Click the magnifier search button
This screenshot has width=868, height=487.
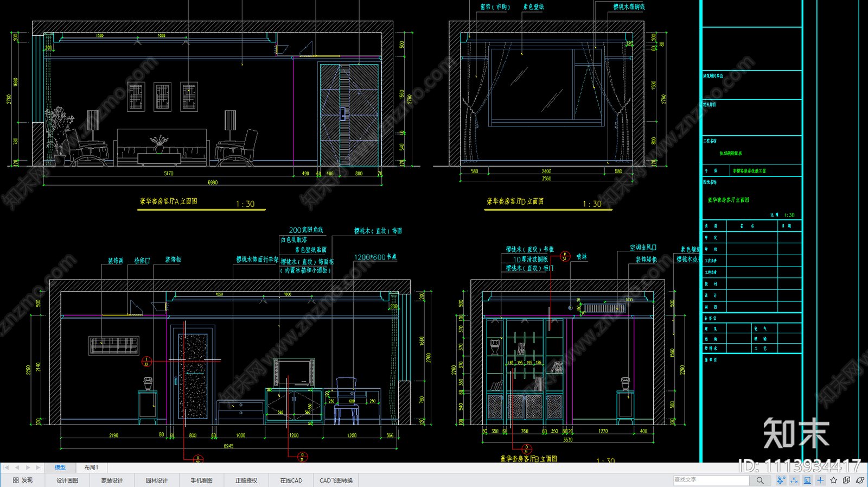coord(760,480)
